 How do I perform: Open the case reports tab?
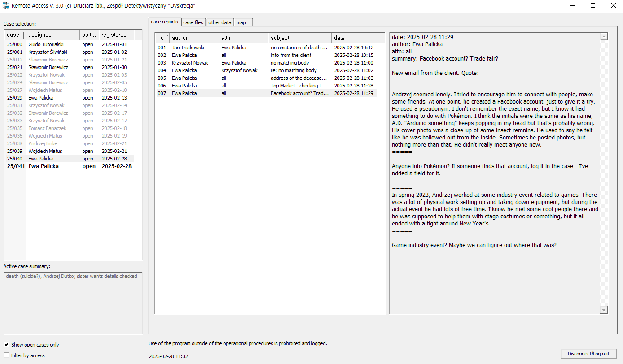click(164, 22)
